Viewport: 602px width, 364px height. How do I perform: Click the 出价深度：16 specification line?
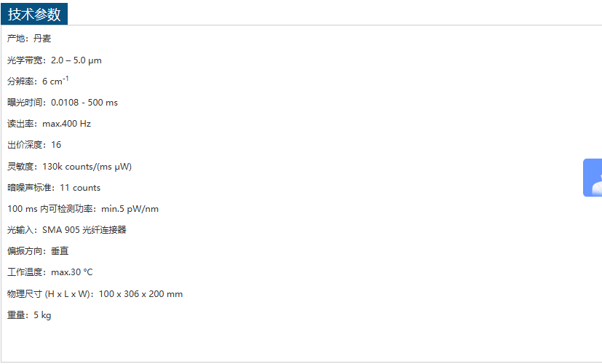click(33, 145)
